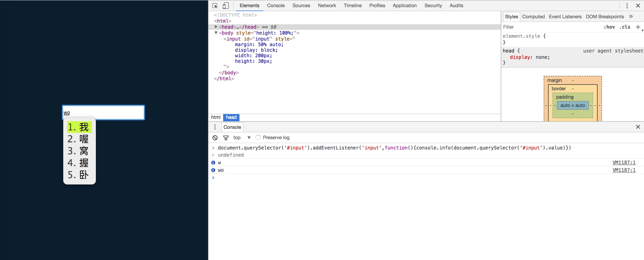Viewport: 644px width, 260px height.
Task: Activate the inspect element picker icon
Action: (215, 6)
